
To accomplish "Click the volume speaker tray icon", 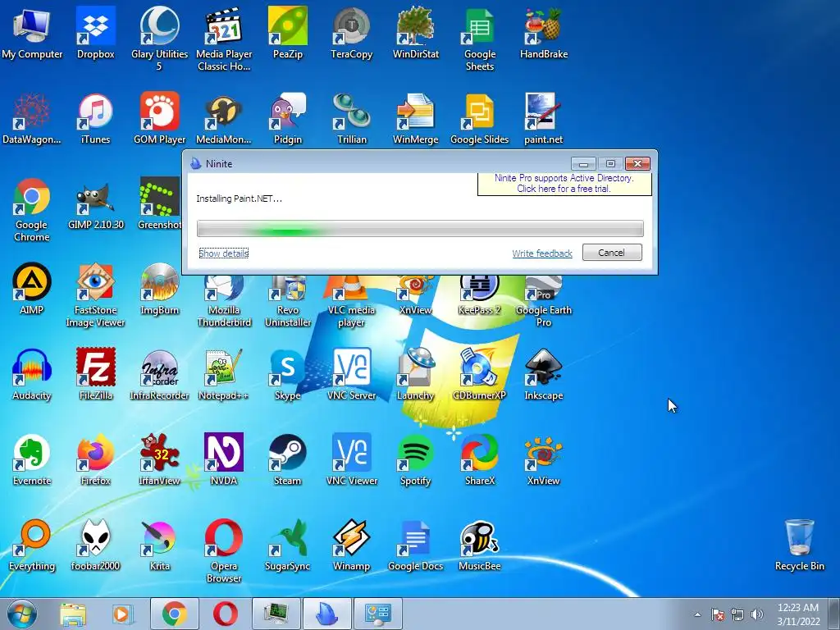I will point(756,614).
